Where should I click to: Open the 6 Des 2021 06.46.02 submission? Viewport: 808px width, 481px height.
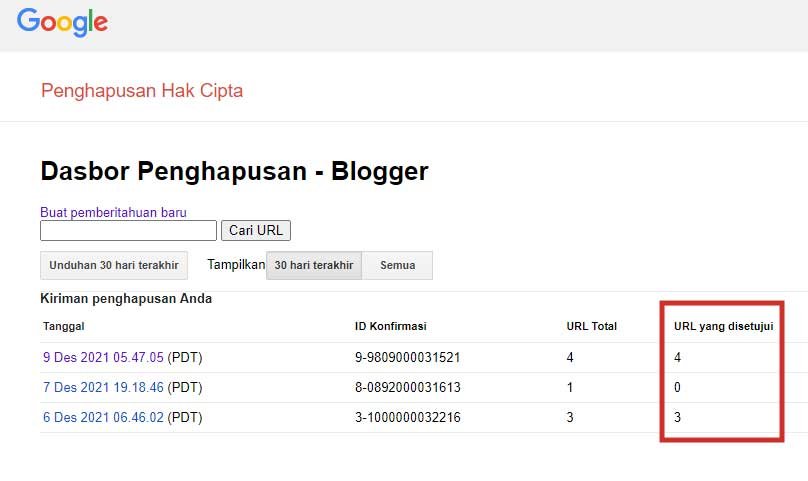(103, 417)
